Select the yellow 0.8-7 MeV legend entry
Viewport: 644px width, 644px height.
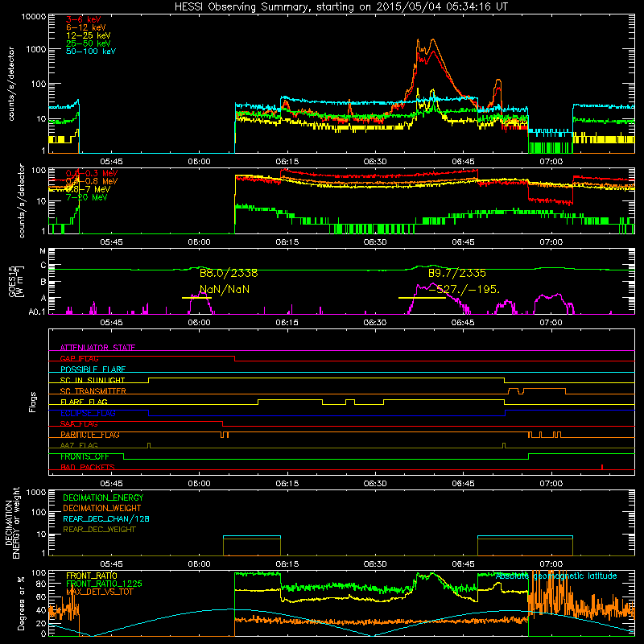(x=89, y=189)
